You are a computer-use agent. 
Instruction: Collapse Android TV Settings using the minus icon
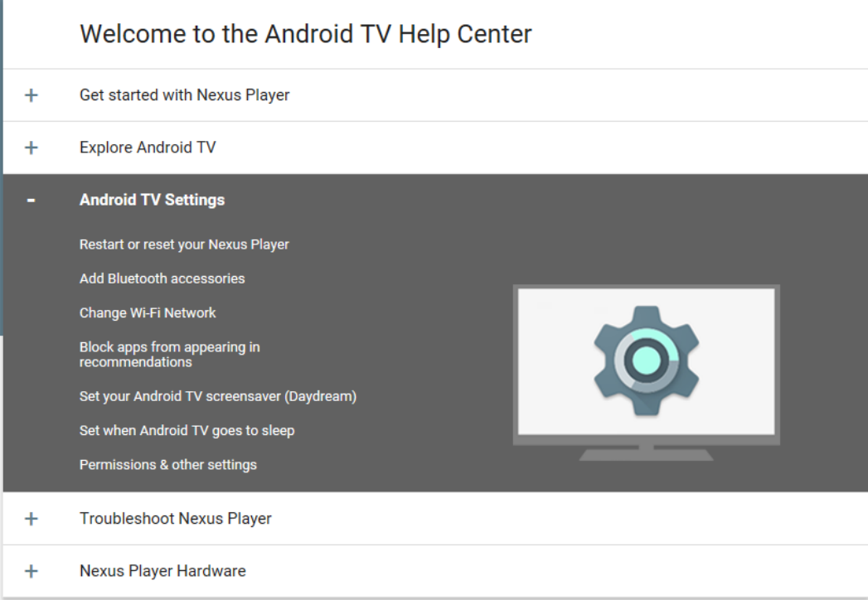pos(31,201)
